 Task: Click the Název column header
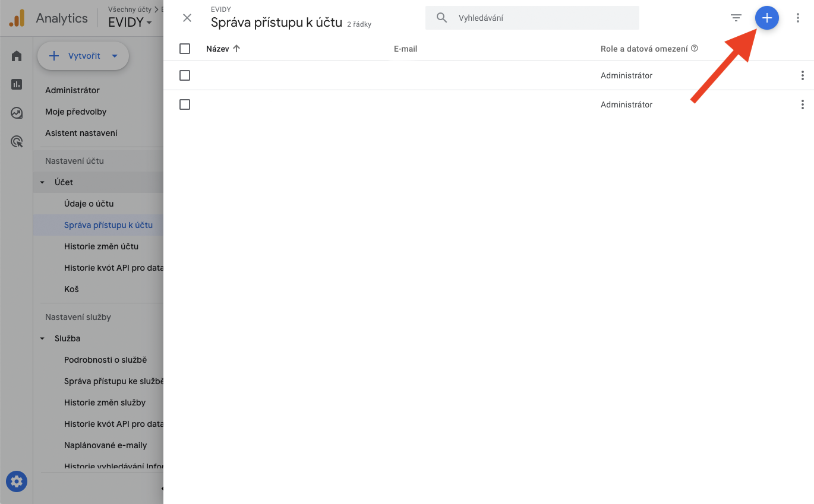pos(217,49)
